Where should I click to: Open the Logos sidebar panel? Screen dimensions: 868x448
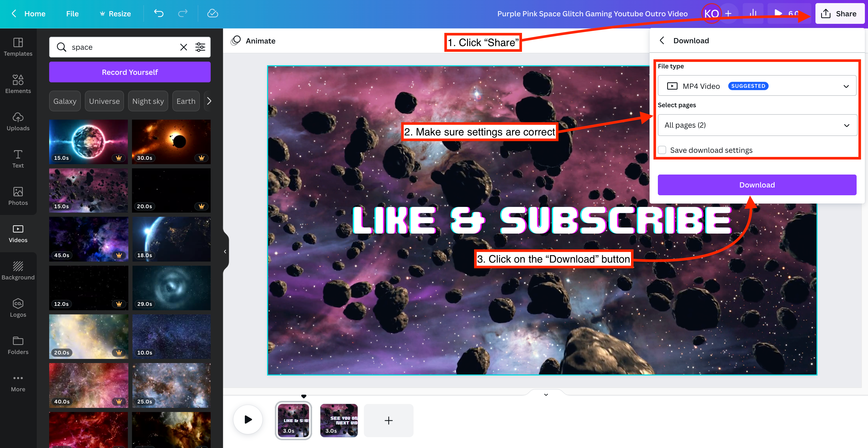pos(18,308)
